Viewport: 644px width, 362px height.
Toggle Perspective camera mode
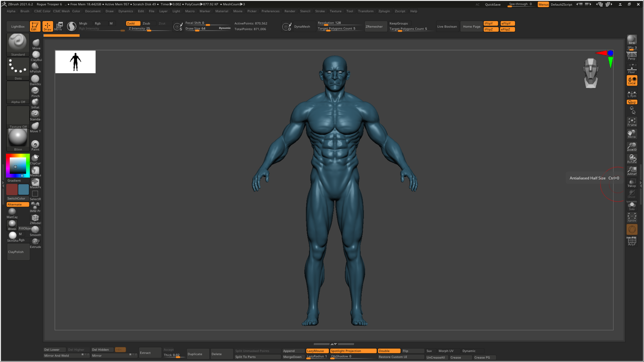click(x=632, y=56)
